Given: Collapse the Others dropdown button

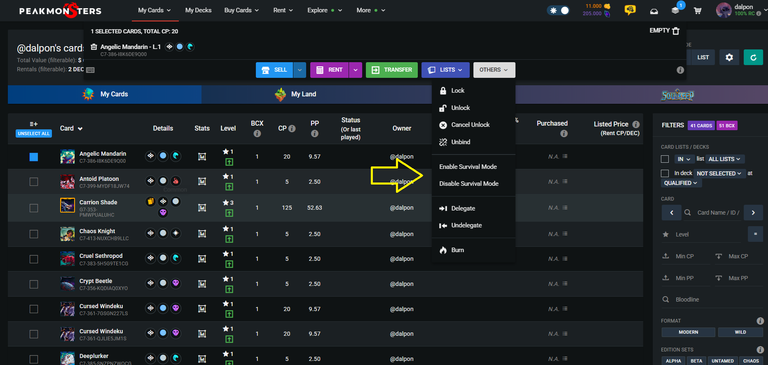Looking at the screenshot, I should pos(494,70).
